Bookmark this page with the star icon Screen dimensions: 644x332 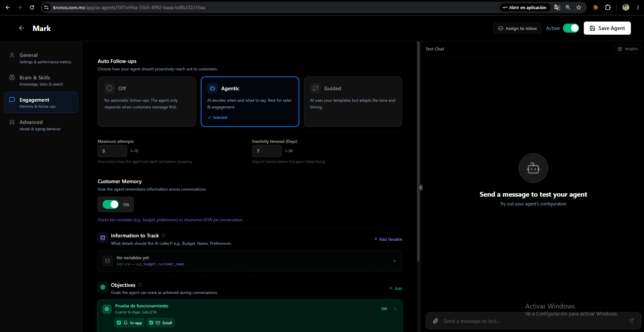579,7
